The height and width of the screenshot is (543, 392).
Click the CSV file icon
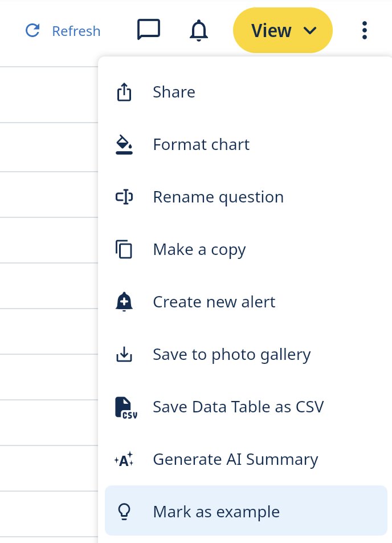[x=125, y=408]
